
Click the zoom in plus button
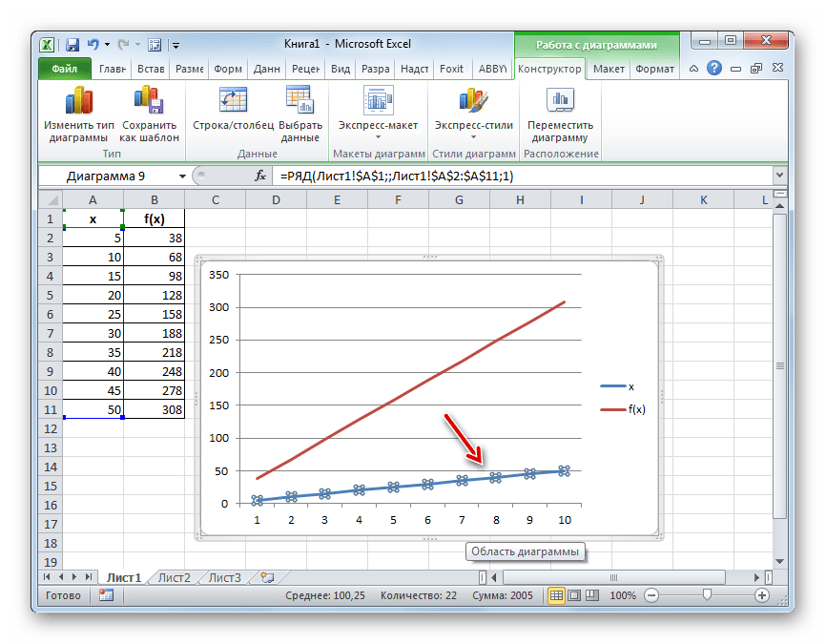pyautogui.click(x=762, y=595)
